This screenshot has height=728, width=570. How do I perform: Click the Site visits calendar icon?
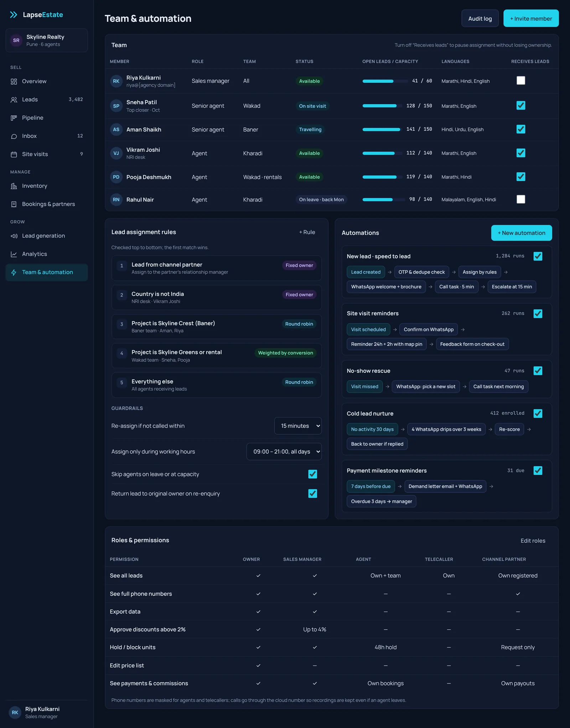tap(14, 154)
